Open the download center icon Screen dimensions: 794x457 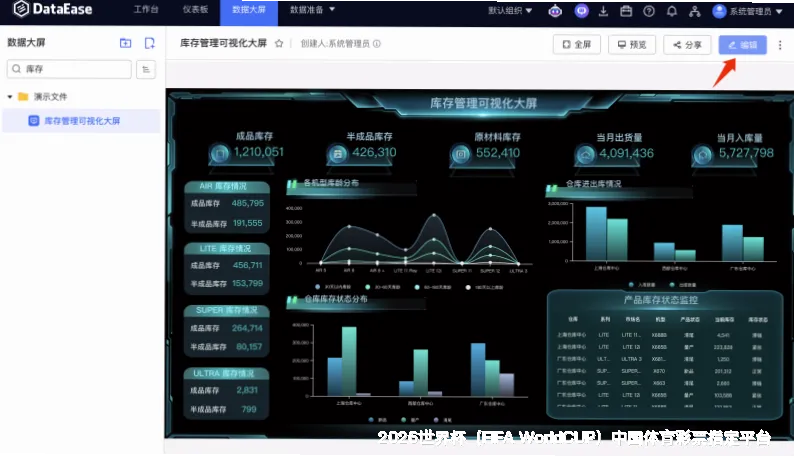tap(603, 11)
